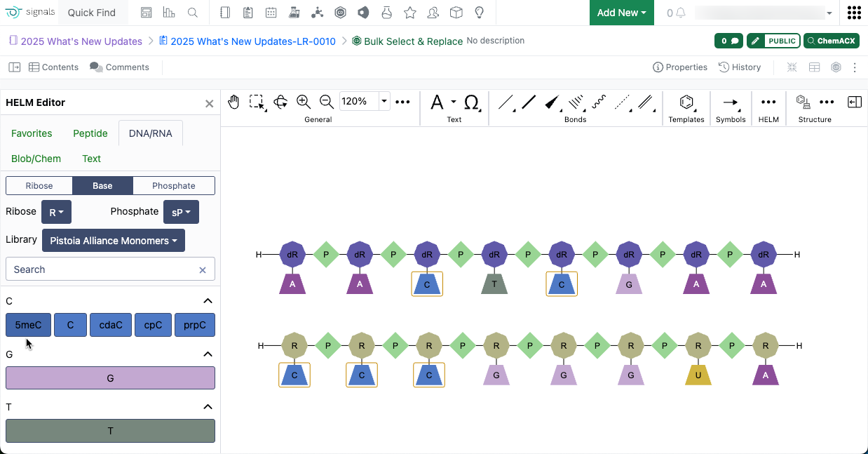Open the Pistoia Alliance Monomers library dropdown
This screenshot has height=454, width=868.
pos(114,241)
